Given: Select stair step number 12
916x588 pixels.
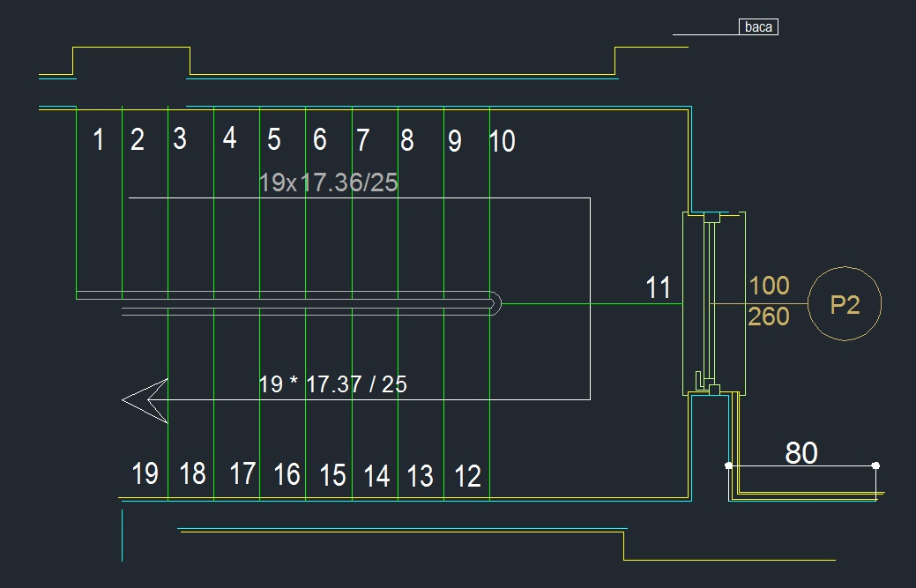Looking at the screenshot, I should point(467,476).
